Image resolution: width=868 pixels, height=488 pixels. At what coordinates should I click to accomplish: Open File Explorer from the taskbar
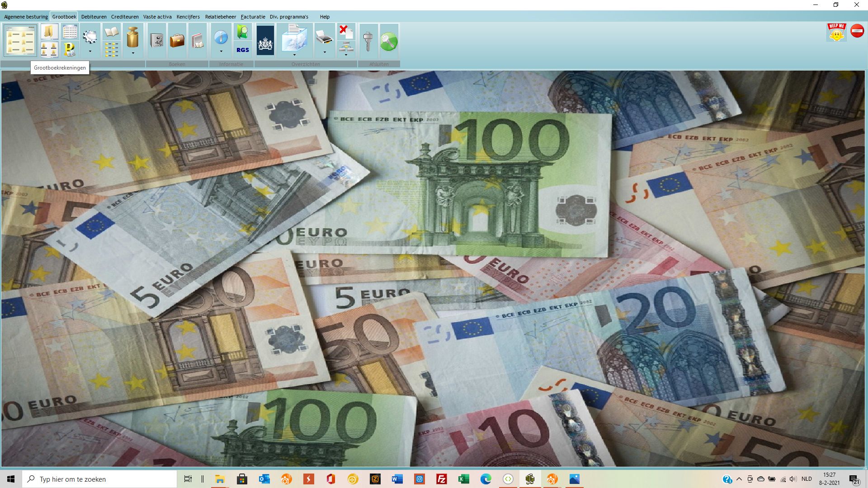click(x=220, y=479)
